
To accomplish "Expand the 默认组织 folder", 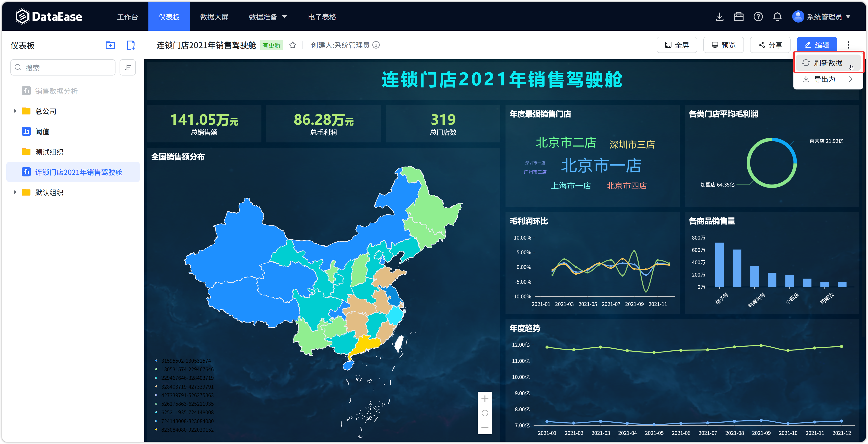I will click(14, 192).
